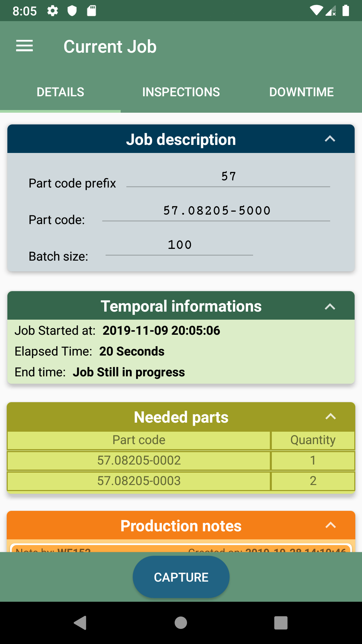Tap the Production notes header title

coord(181,526)
